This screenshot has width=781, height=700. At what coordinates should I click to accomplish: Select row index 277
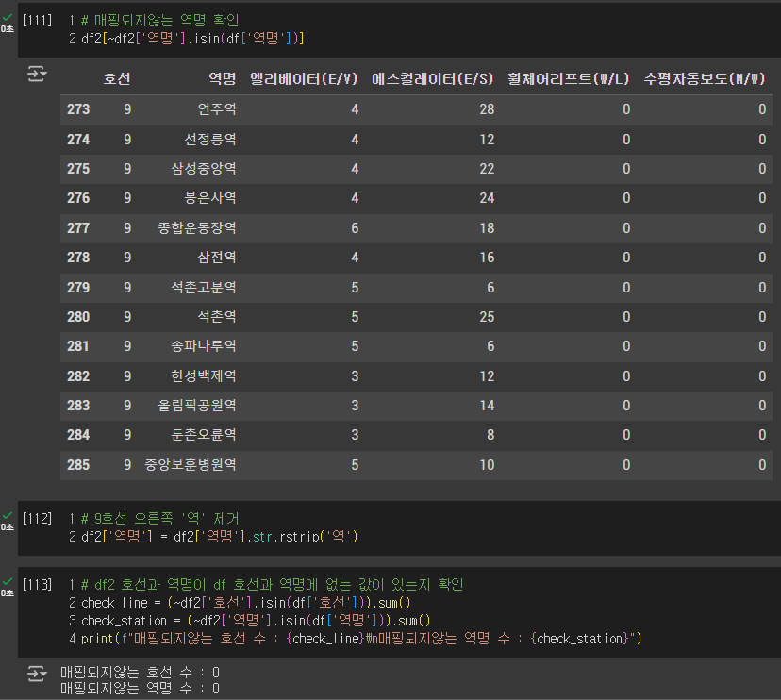coord(78,228)
